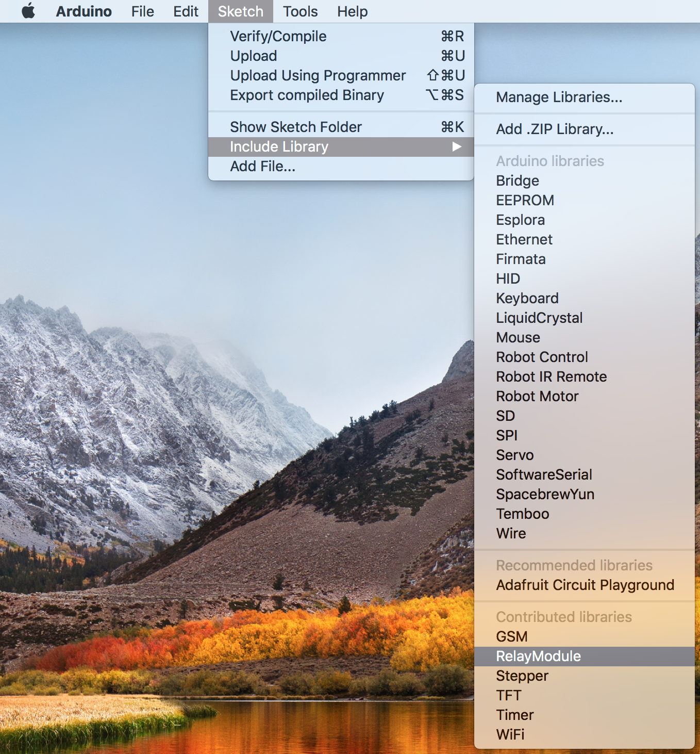Include the LiquidCrystal library
The image size is (700, 754).
pos(539,318)
